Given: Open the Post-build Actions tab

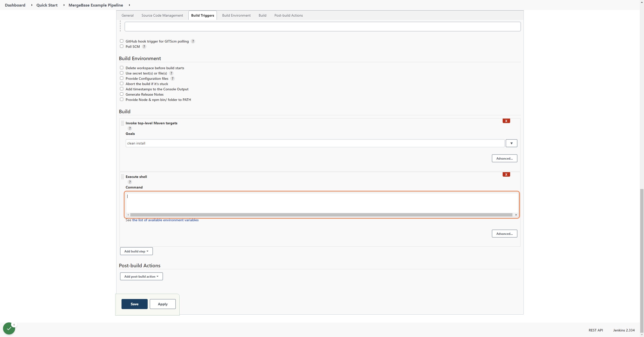Looking at the screenshot, I should [289, 15].
